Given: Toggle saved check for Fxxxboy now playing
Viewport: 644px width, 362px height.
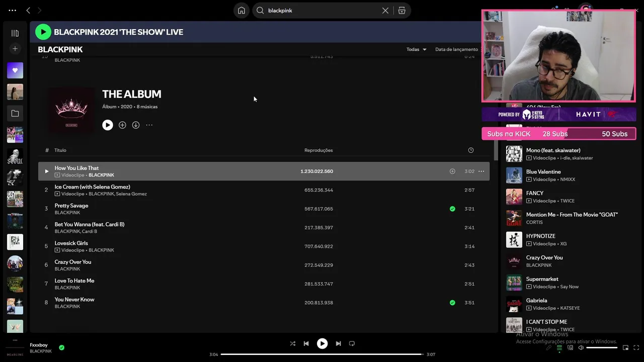Looking at the screenshot, I should click(x=61, y=347).
